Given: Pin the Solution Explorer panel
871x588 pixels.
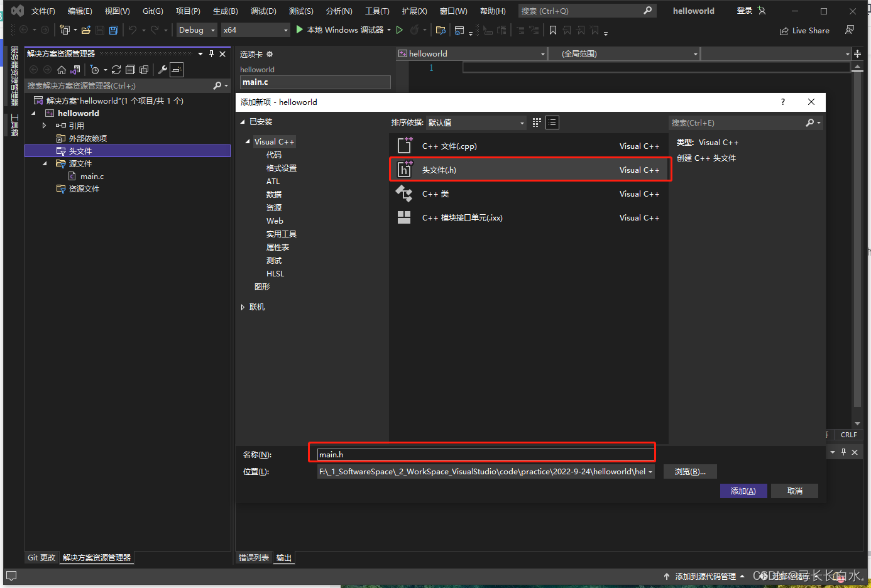Looking at the screenshot, I should point(212,53).
